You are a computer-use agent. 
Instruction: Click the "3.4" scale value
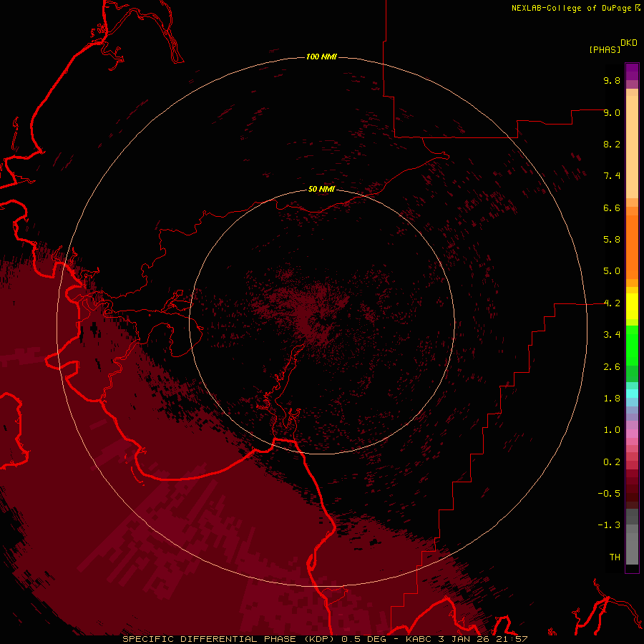coord(612,335)
